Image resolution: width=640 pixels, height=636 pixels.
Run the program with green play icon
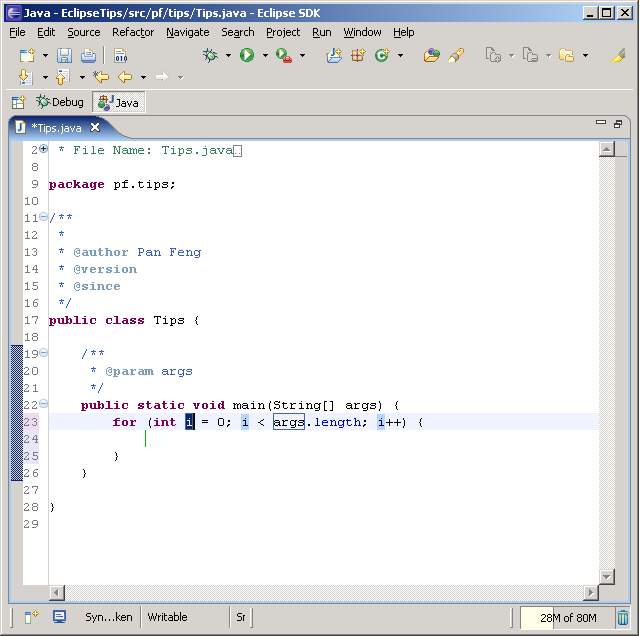coord(247,55)
